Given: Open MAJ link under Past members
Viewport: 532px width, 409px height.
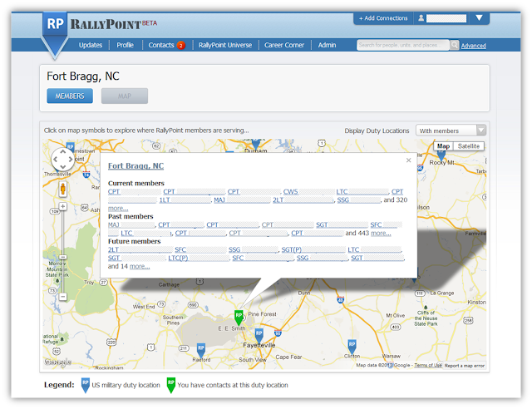Looking at the screenshot, I should click(114, 224).
